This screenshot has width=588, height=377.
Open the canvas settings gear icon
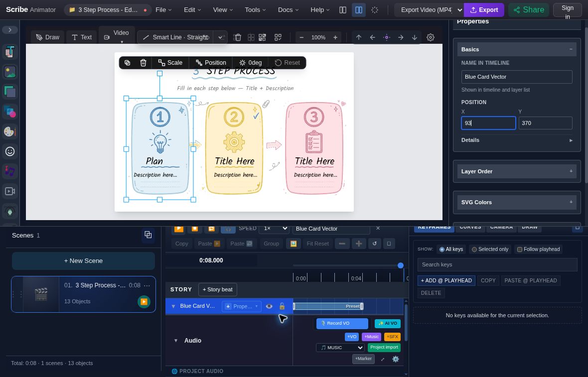[431, 37]
